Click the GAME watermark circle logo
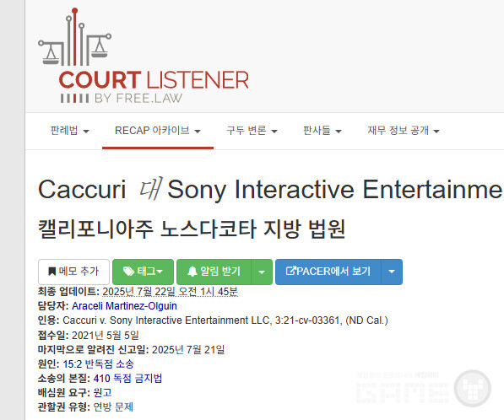 pyautogui.click(x=473, y=389)
